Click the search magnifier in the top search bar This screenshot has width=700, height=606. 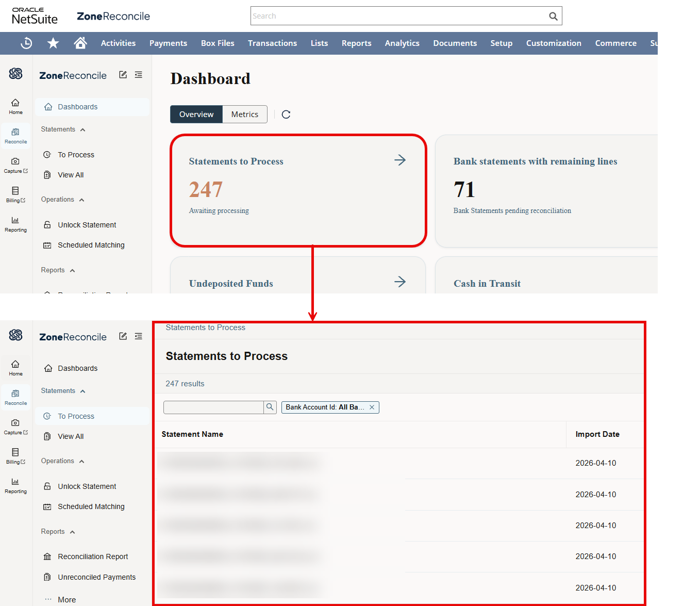(553, 16)
